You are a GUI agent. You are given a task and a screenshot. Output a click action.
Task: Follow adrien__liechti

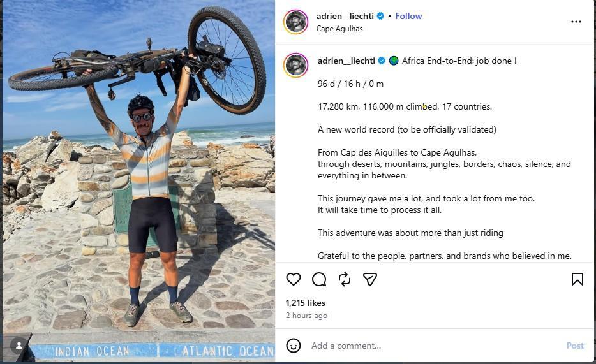(408, 16)
